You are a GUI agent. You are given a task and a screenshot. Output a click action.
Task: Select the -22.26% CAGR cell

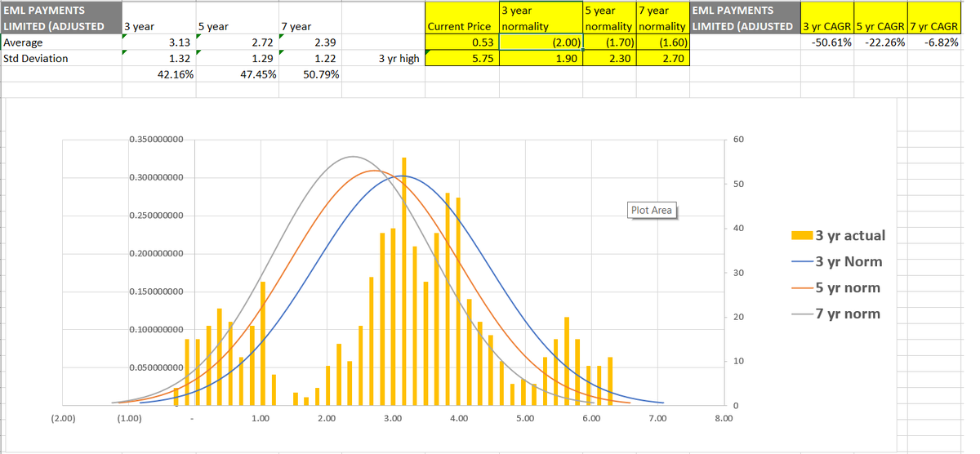click(881, 42)
